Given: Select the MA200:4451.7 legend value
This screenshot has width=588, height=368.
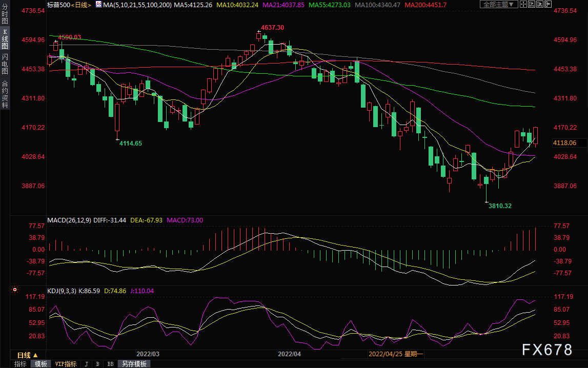Looking at the screenshot, I should point(425,5).
